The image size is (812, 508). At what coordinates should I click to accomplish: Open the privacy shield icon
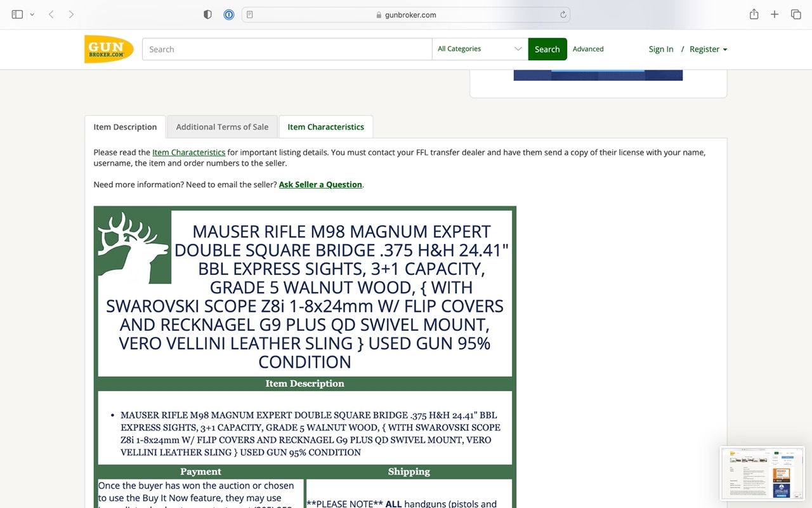click(x=207, y=15)
